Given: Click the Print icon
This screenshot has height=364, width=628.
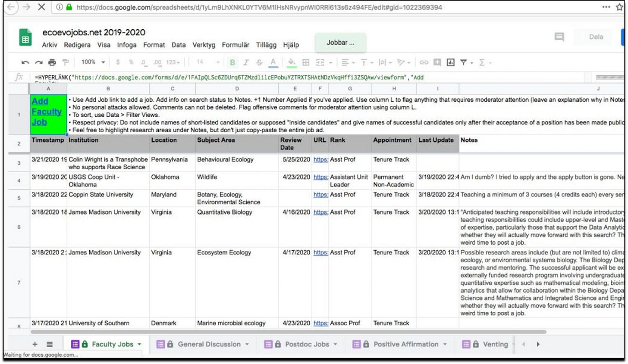Looking at the screenshot, I should (x=52, y=62).
